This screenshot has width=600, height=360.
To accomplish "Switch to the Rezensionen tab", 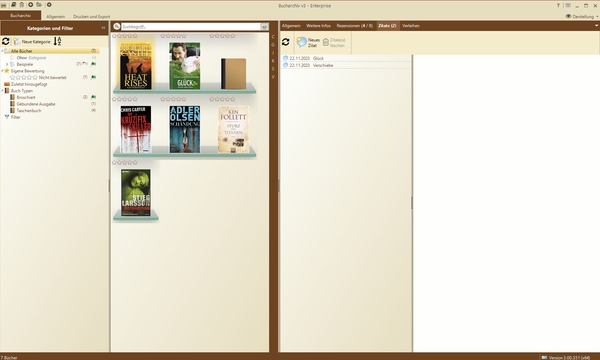I will click(354, 26).
